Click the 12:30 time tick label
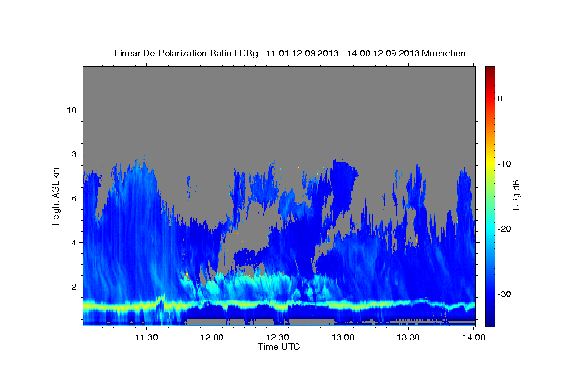The width and height of the screenshot is (588, 392). [277, 338]
